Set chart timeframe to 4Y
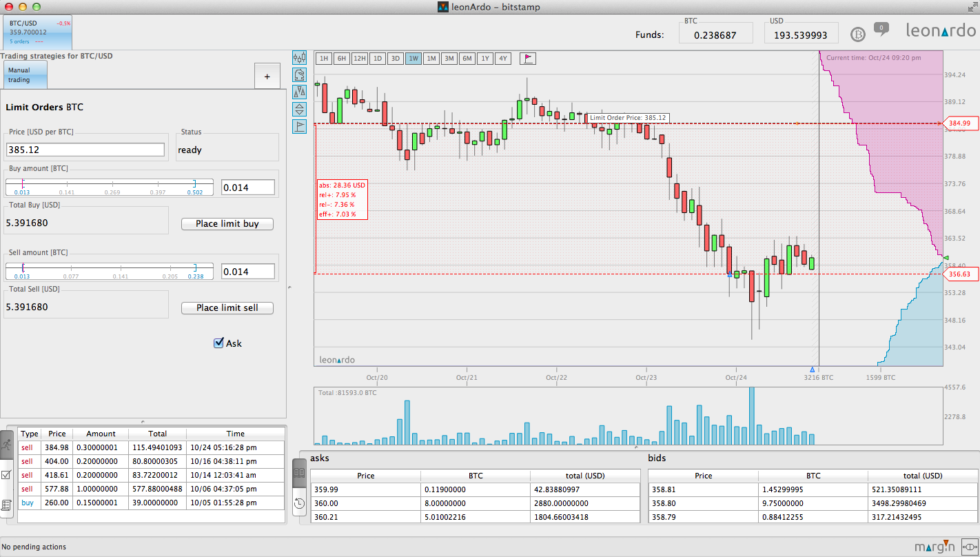980x557 pixels. tap(502, 59)
